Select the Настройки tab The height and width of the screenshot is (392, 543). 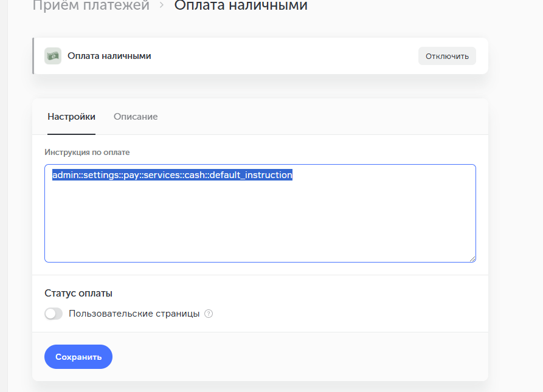[x=71, y=117]
